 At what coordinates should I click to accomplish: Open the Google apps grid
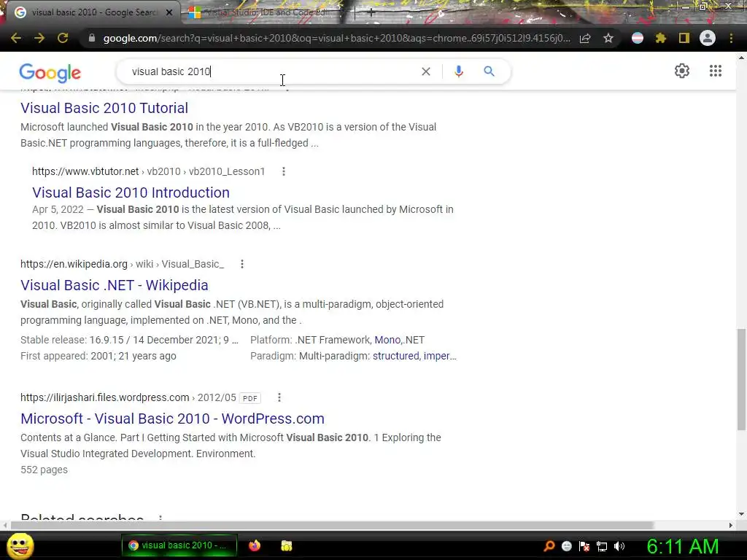(x=716, y=71)
